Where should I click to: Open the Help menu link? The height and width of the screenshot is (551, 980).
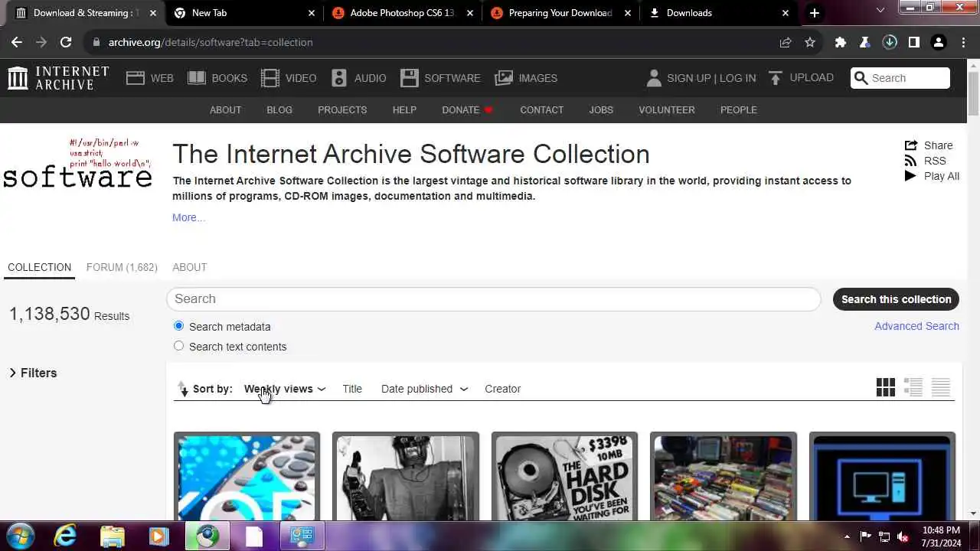tap(404, 109)
